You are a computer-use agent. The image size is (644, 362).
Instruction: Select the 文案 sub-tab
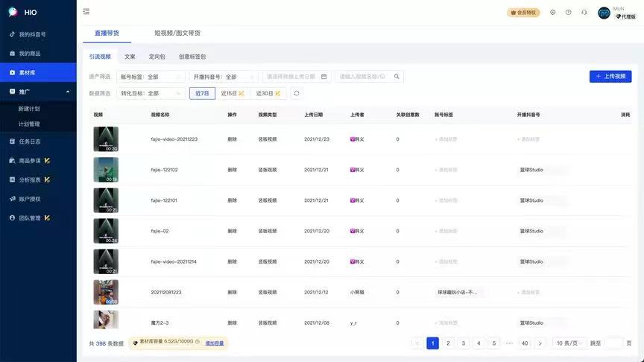(x=130, y=57)
